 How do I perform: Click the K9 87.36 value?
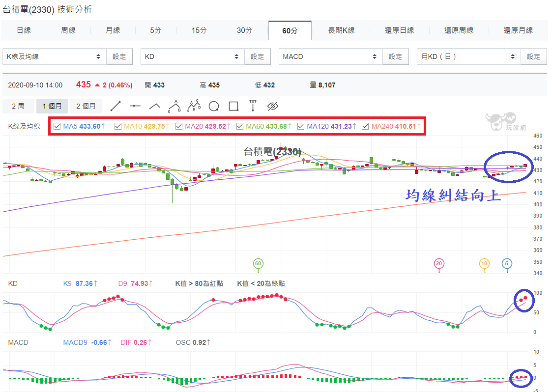click(x=80, y=283)
